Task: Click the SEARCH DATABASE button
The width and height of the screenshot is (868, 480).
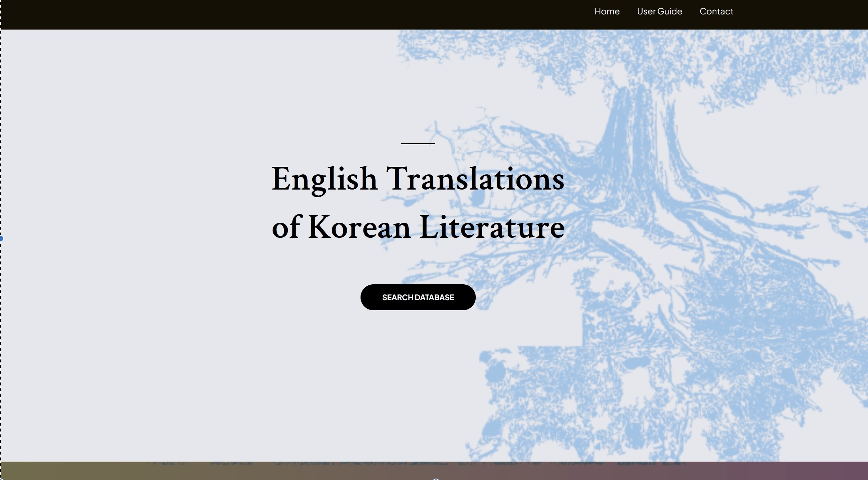Action: [418, 297]
